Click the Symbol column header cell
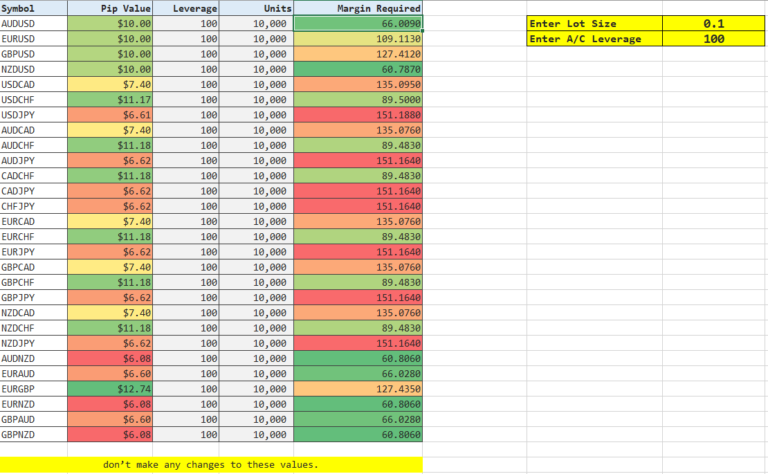The image size is (768, 474). click(33, 7)
